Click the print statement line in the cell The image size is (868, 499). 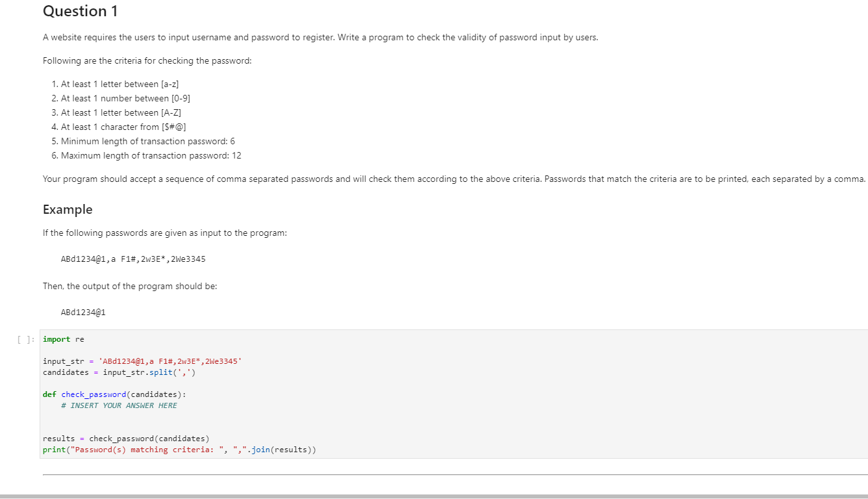pos(179,450)
